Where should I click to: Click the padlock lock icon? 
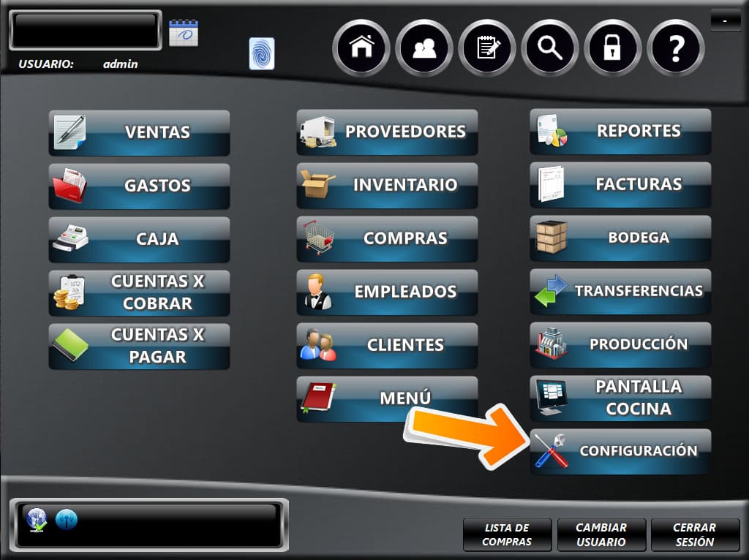pos(613,48)
